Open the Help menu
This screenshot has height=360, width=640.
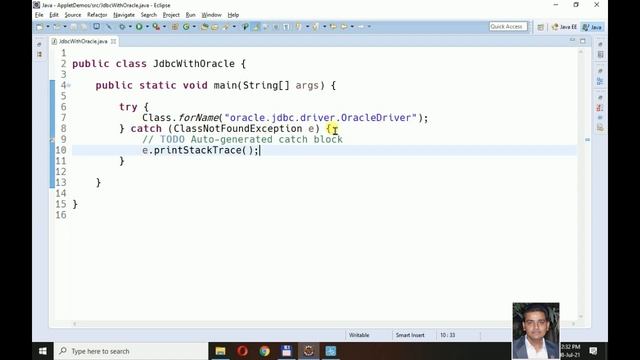233,15
